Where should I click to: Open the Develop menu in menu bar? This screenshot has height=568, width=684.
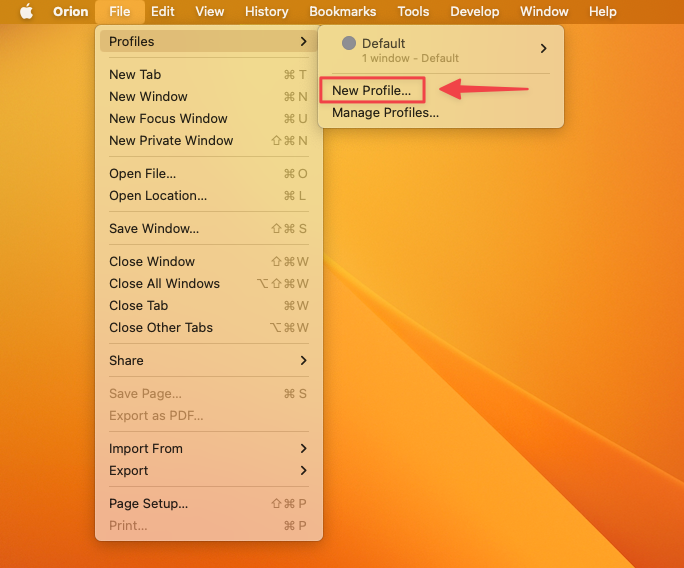(474, 12)
